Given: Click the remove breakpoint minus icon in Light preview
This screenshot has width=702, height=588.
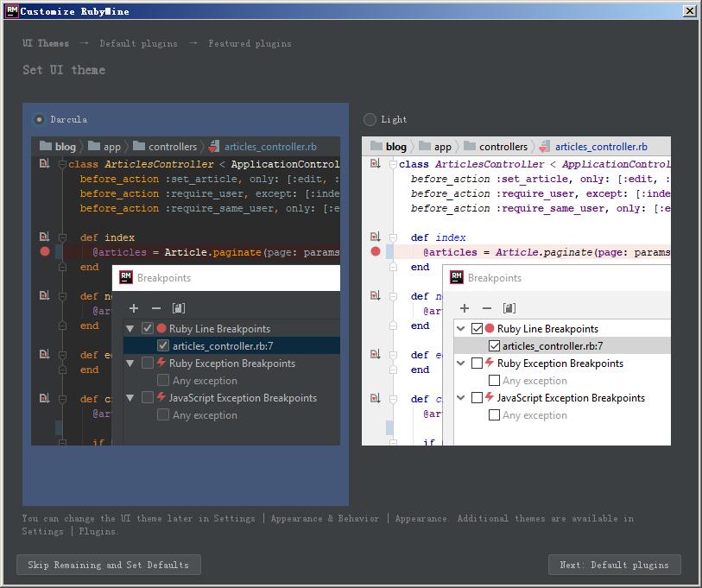Looking at the screenshot, I should pos(487,308).
